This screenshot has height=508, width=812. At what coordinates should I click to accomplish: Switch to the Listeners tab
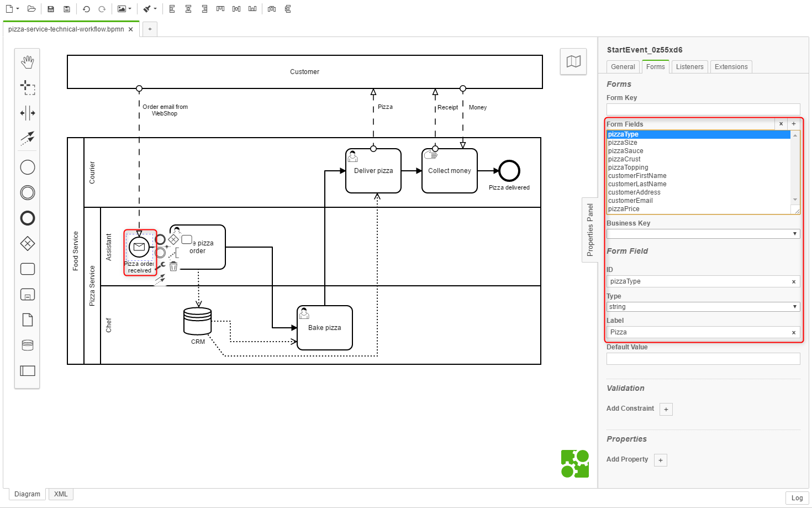pyautogui.click(x=689, y=67)
